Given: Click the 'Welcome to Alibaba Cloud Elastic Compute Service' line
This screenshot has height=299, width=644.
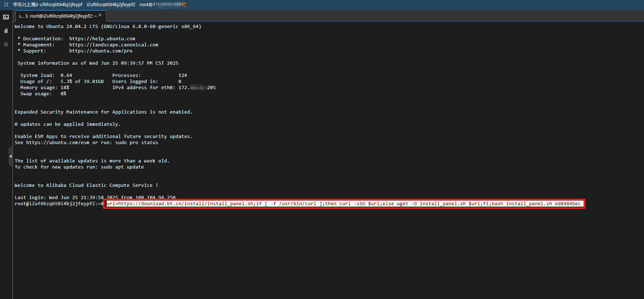Looking at the screenshot, I should pos(87,185).
